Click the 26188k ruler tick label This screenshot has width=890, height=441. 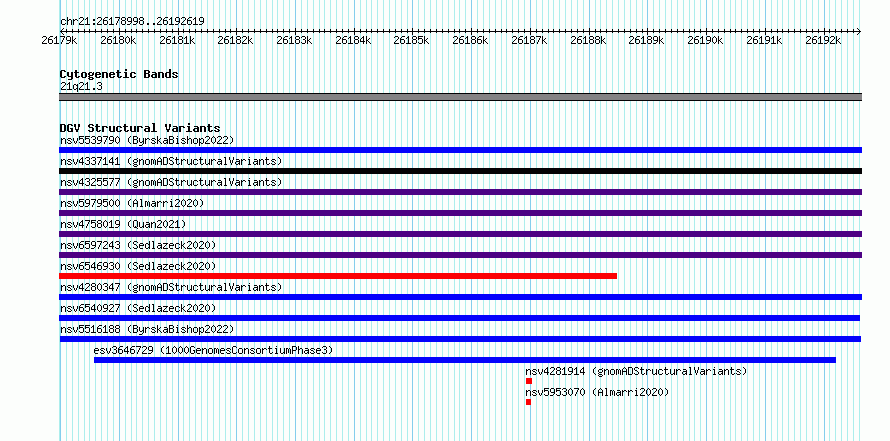click(589, 40)
